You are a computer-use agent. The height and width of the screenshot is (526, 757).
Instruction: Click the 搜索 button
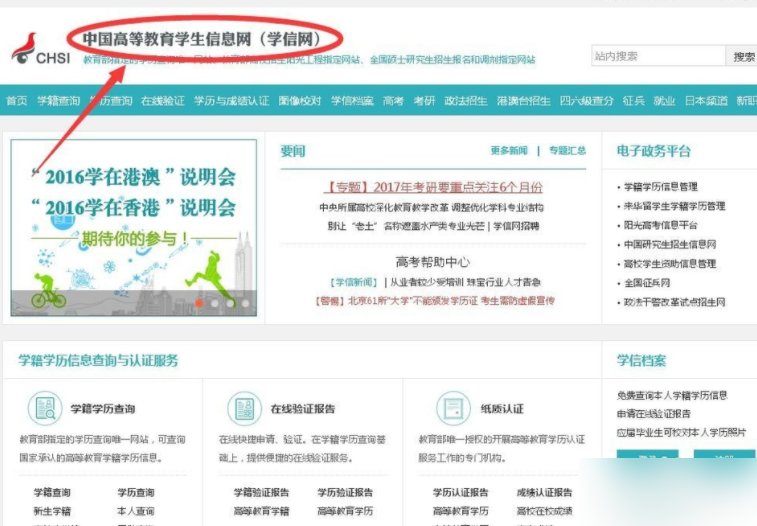click(743, 56)
